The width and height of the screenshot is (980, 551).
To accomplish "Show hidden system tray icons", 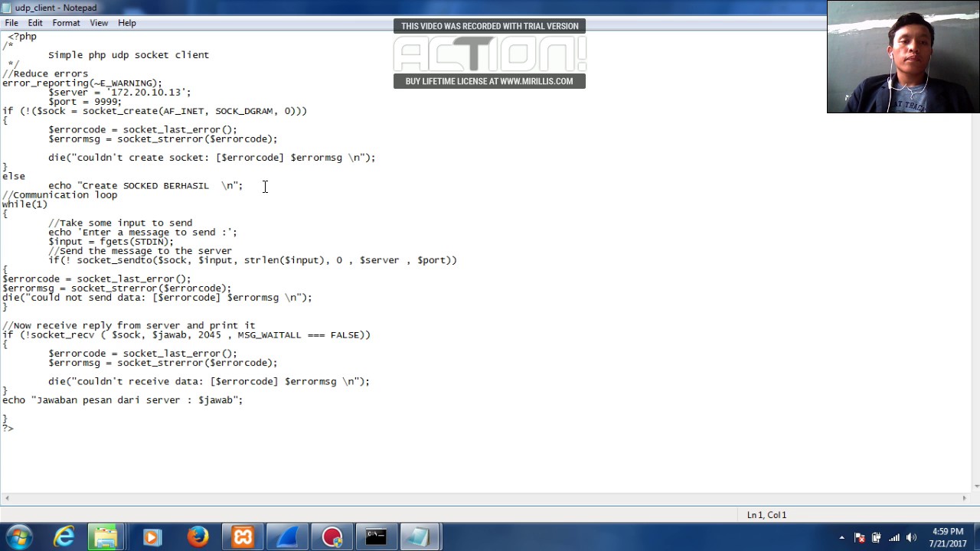I will 841,538.
